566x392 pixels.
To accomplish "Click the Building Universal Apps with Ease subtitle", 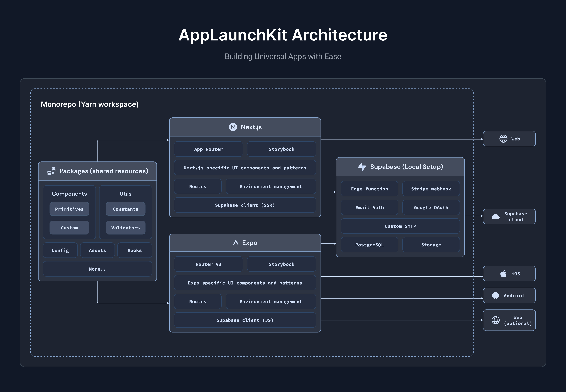I will [283, 56].
